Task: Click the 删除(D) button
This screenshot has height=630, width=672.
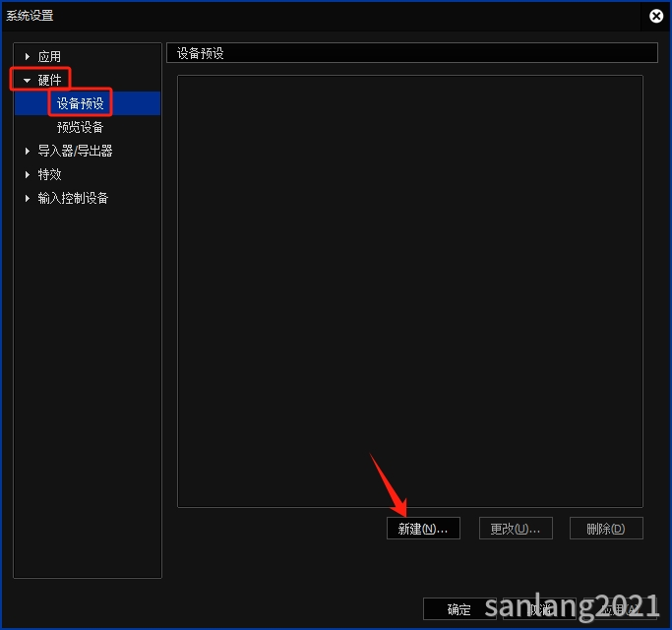Action: (605, 529)
